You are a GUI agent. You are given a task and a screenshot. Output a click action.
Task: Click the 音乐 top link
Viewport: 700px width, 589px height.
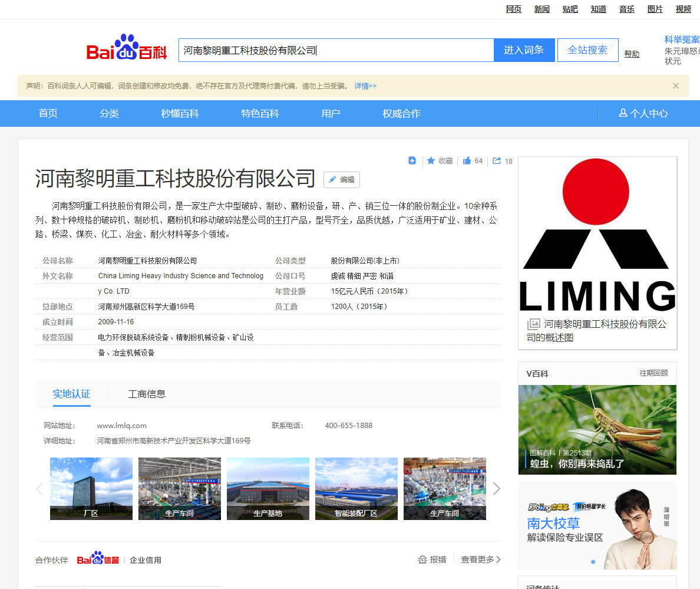(627, 9)
